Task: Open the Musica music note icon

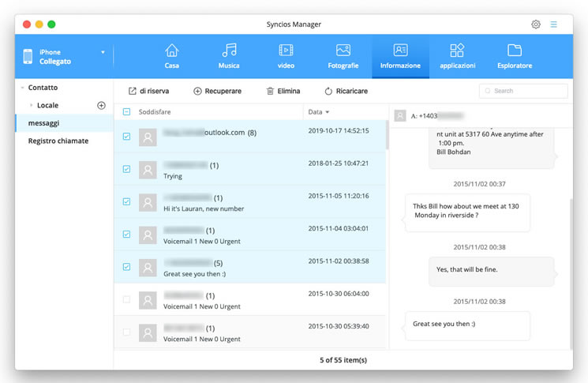Action: [x=229, y=51]
